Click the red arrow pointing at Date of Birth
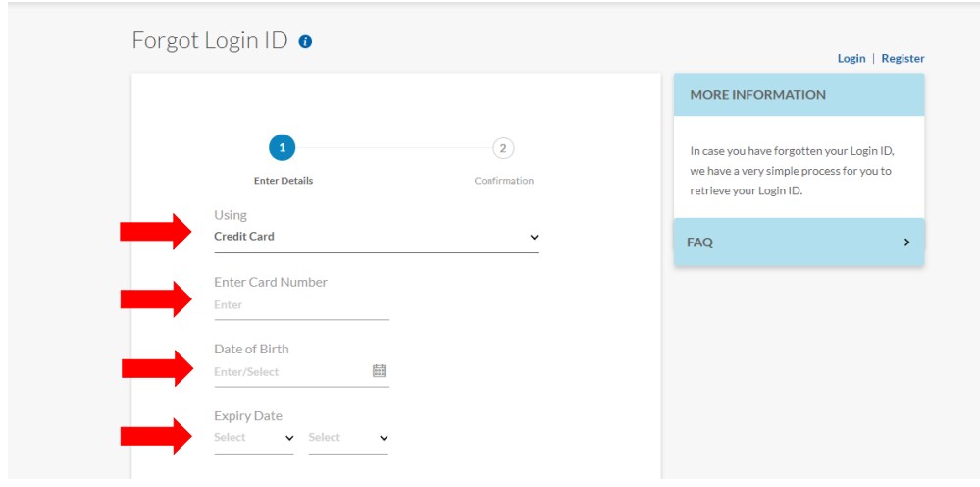Screen dimensions: 980x487 pos(157,368)
